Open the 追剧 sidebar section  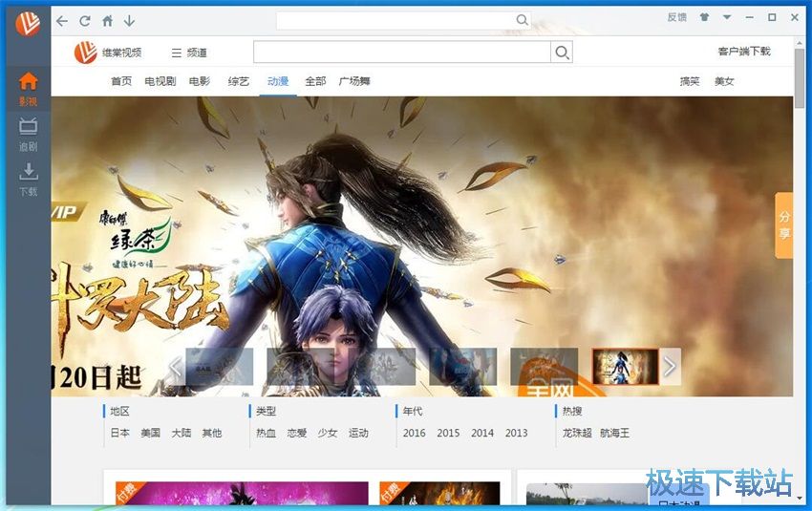coord(29,135)
